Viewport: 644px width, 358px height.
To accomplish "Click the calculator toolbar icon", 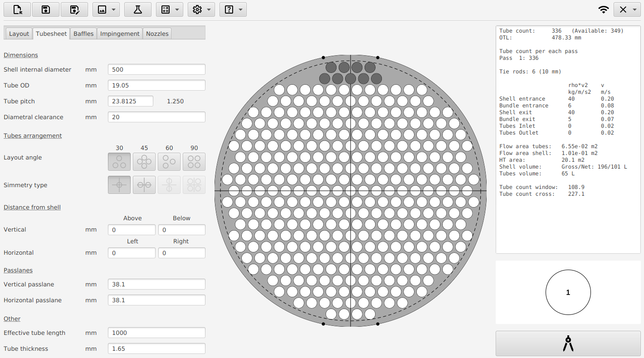I will [x=166, y=10].
